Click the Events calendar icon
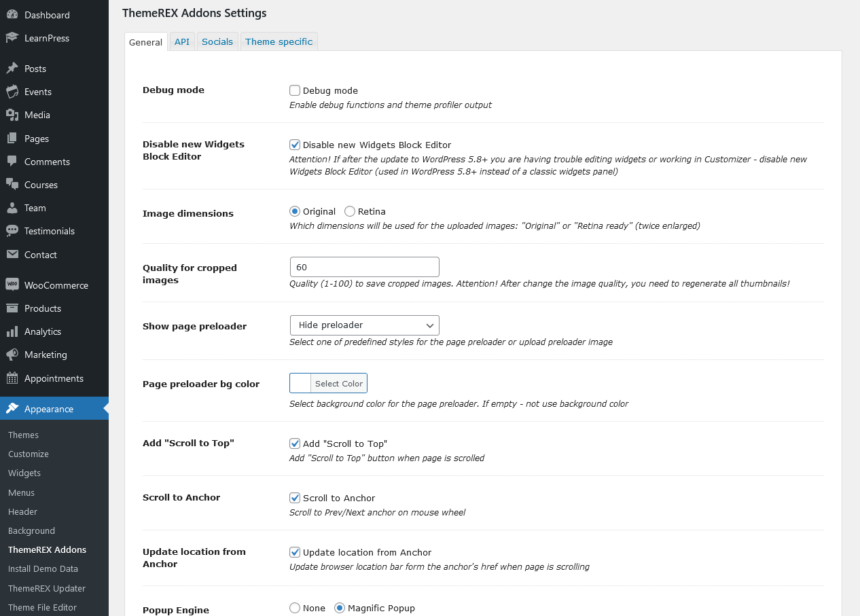Viewport: 860px width, 616px height. coord(12,92)
